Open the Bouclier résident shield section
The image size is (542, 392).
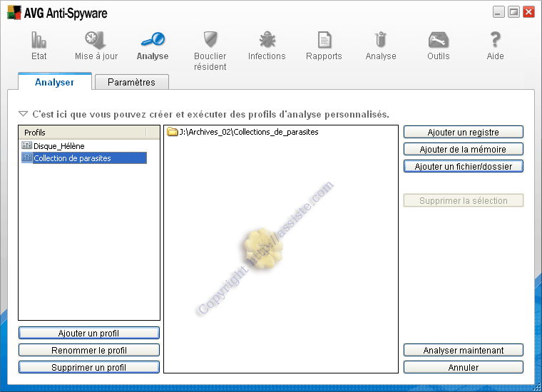click(210, 51)
